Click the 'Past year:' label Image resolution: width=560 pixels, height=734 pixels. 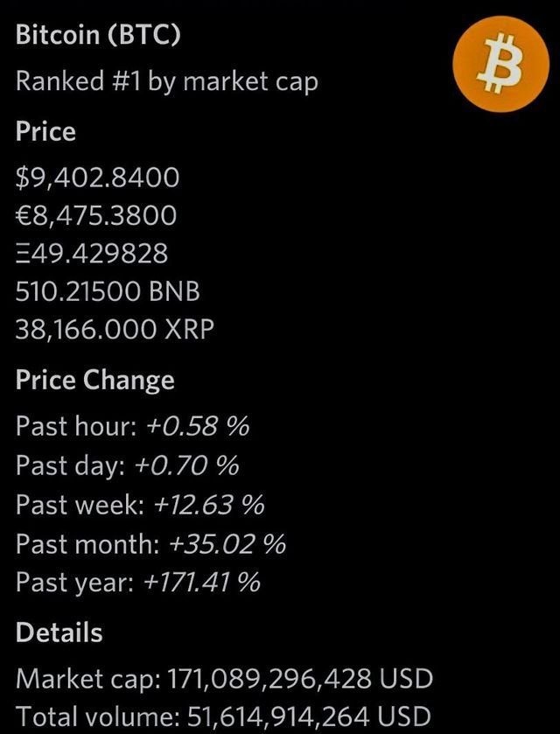pyautogui.click(x=74, y=582)
